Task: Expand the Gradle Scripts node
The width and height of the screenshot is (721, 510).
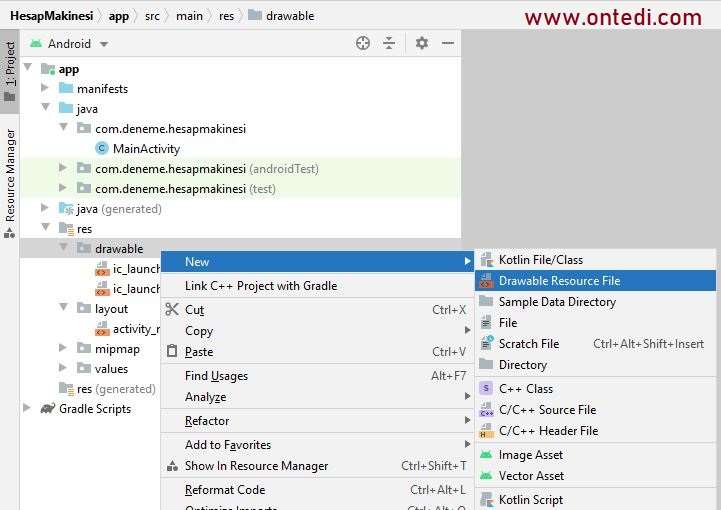Action: click(27, 409)
